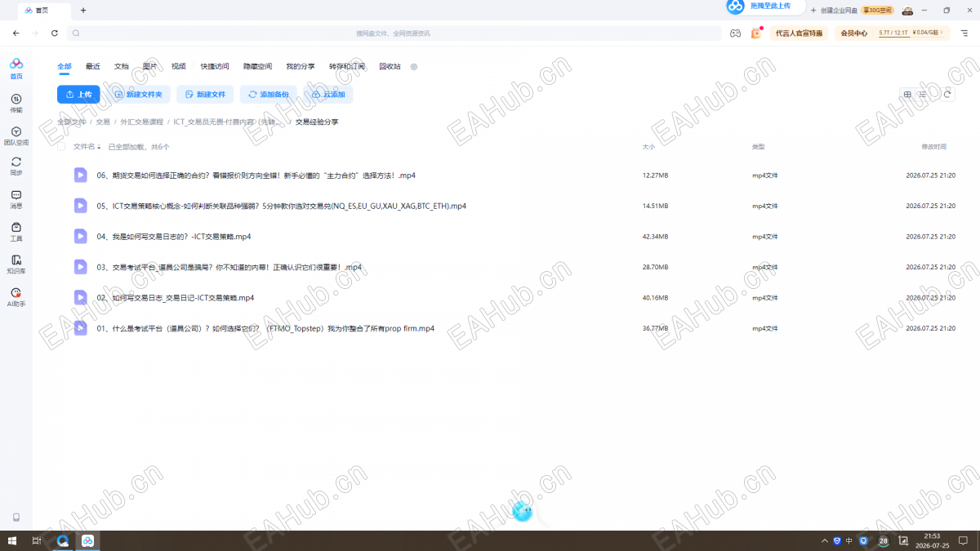The image size is (980, 551).
Task: Click the refresh list icon near view toggles
Action: (947, 95)
